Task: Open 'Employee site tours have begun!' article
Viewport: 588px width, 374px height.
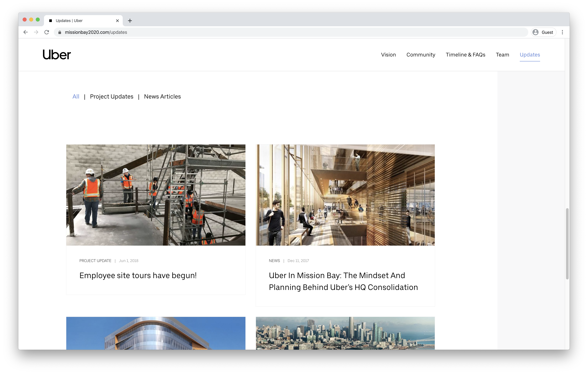Action: click(x=138, y=275)
